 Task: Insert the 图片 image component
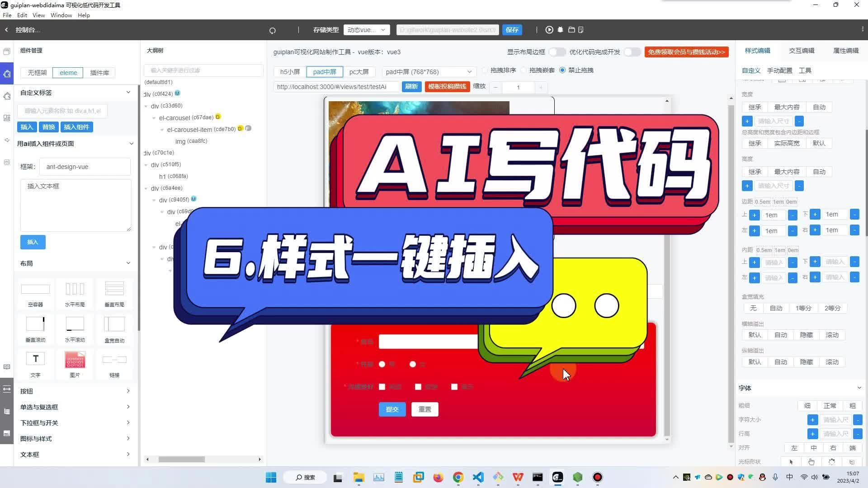(x=75, y=365)
